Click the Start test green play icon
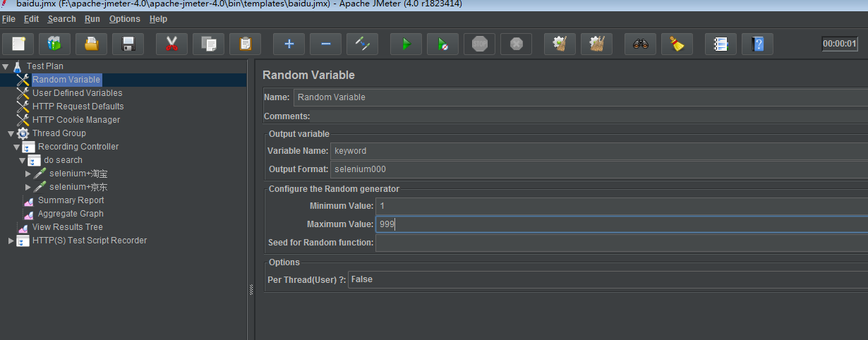 [406, 44]
